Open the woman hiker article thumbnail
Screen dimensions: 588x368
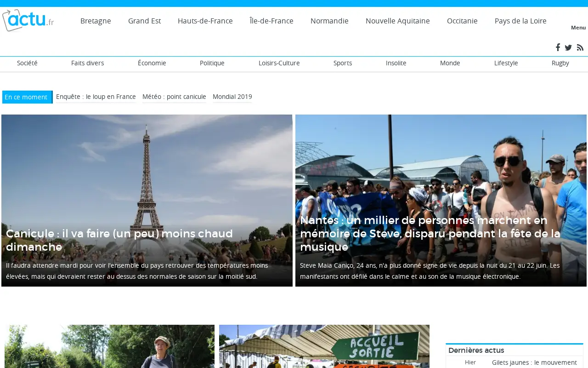[109, 346]
